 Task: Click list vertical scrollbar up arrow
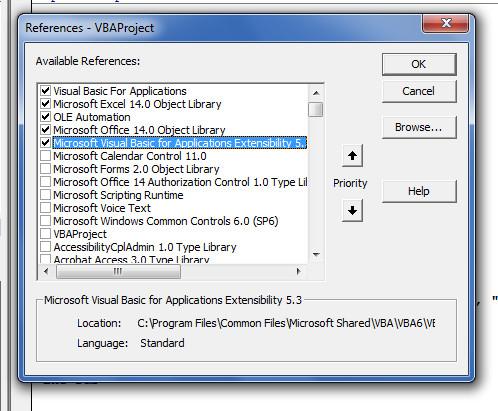tap(316, 93)
